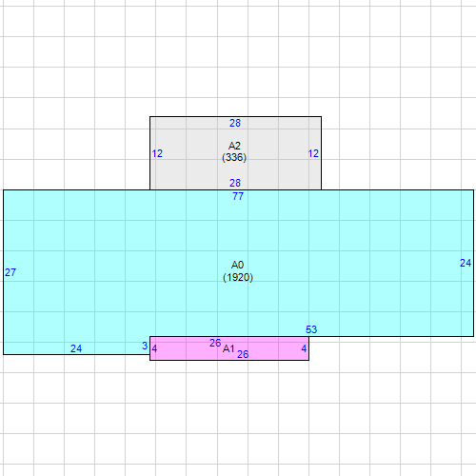This screenshot has height=476, width=476.
Task: Click the 77 dimension on A0's top edge
Action: 238,196
